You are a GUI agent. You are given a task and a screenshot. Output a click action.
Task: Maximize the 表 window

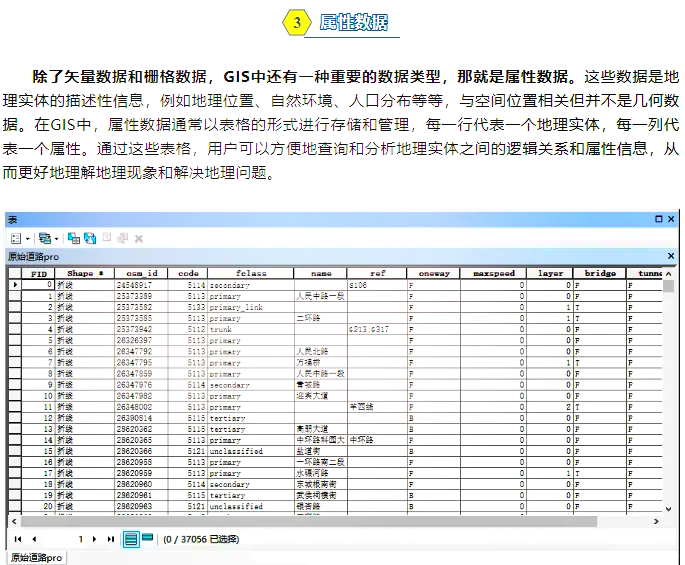click(x=659, y=219)
